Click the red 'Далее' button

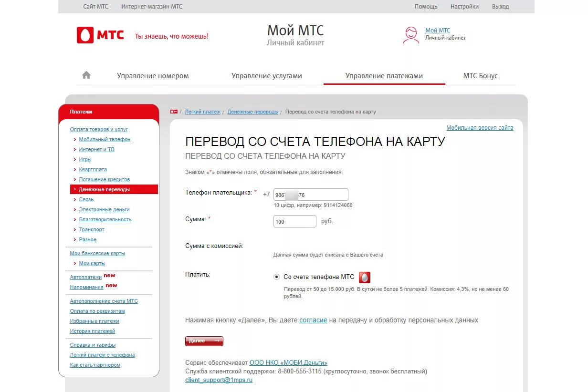click(x=204, y=341)
